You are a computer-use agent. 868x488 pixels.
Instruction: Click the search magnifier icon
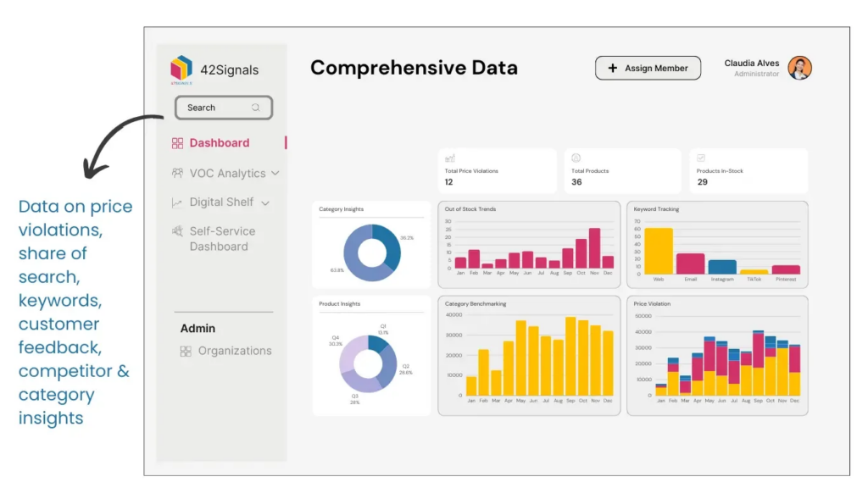click(x=257, y=108)
